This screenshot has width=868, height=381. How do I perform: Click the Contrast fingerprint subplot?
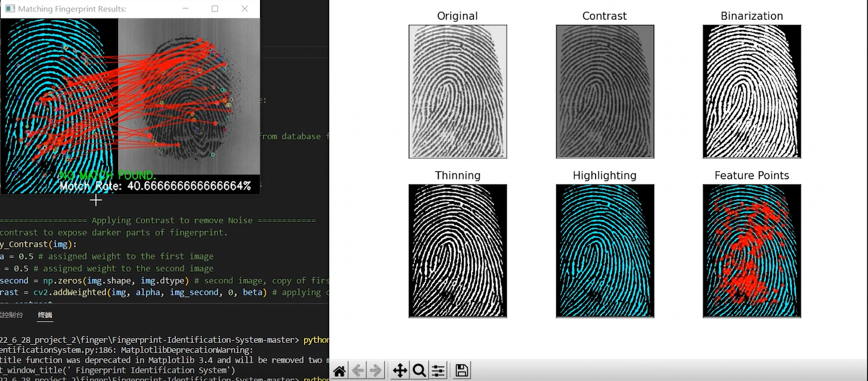pyautogui.click(x=604, y=91)
